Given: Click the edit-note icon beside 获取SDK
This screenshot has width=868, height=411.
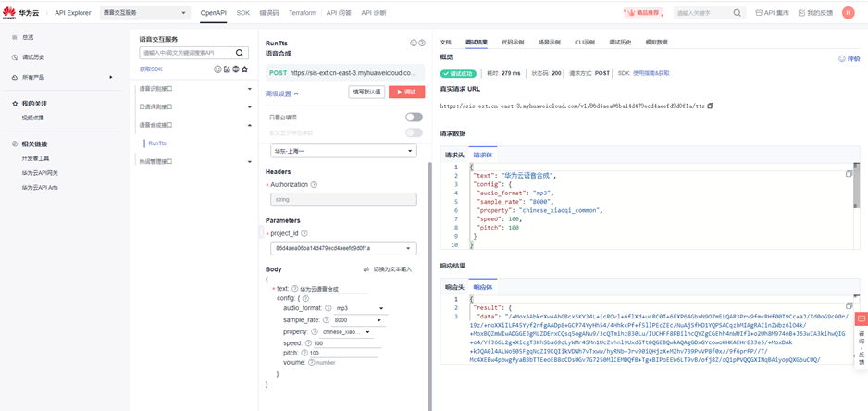Looking at the screenshot, I should (x=227, y=69).
